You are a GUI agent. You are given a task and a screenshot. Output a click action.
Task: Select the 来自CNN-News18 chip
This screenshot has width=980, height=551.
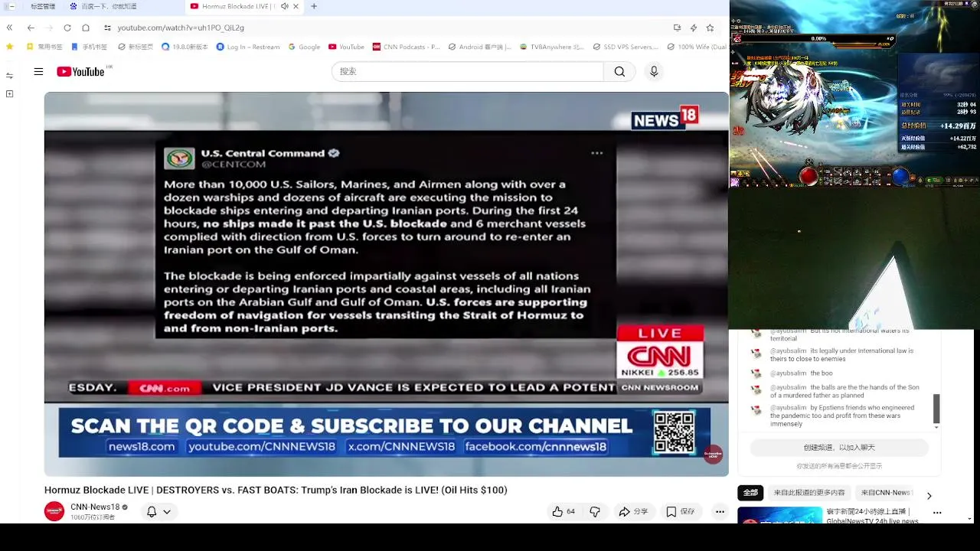coord(887,493)
